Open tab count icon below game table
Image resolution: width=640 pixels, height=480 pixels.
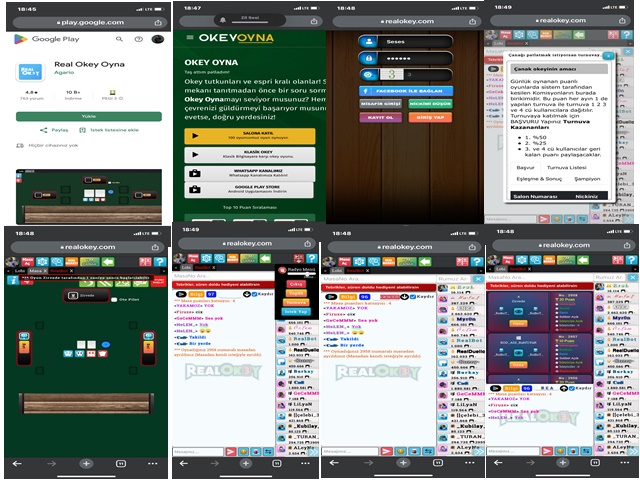pyautogui.click(x=121, y=464)
